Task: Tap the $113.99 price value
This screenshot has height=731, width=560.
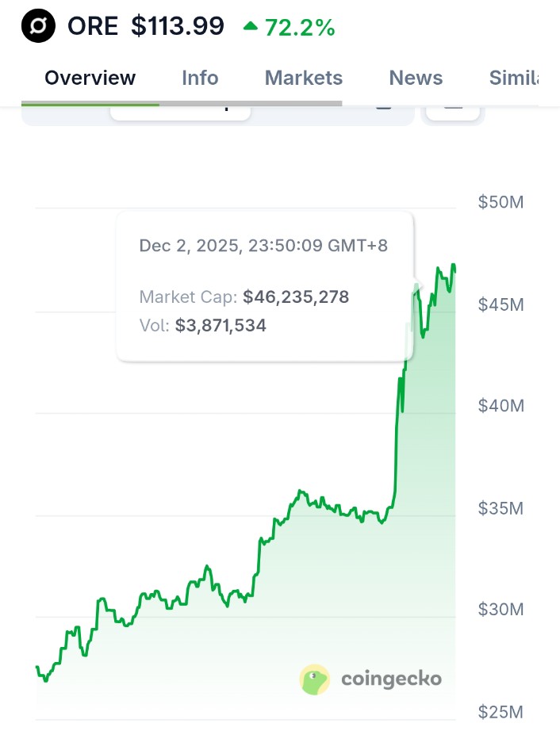Action: click(x=178, y=26)
